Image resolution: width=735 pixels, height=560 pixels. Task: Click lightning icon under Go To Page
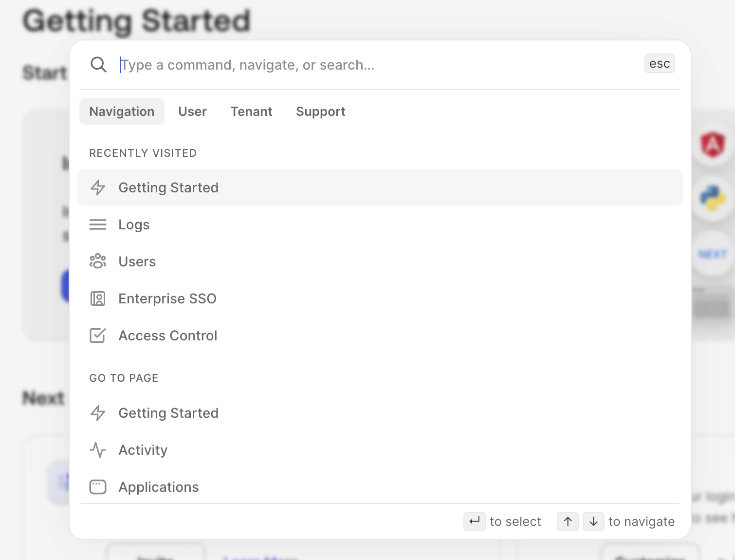98,413
